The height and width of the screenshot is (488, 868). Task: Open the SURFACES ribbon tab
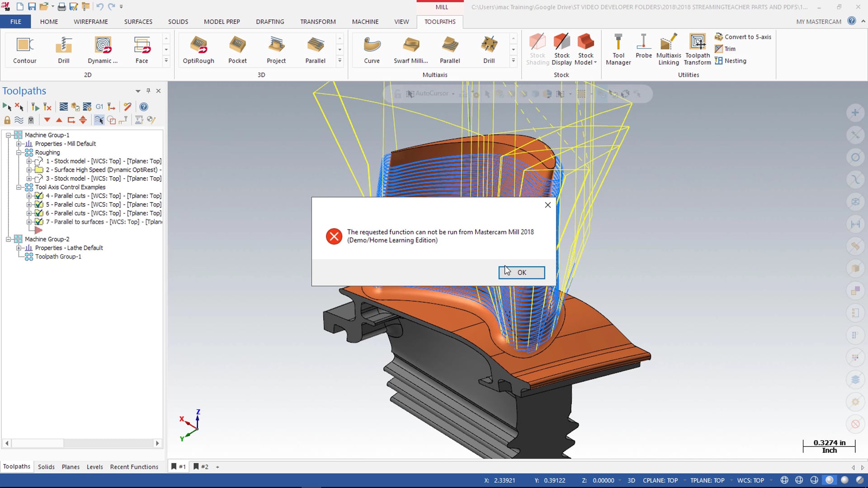(x=138, y=21)
